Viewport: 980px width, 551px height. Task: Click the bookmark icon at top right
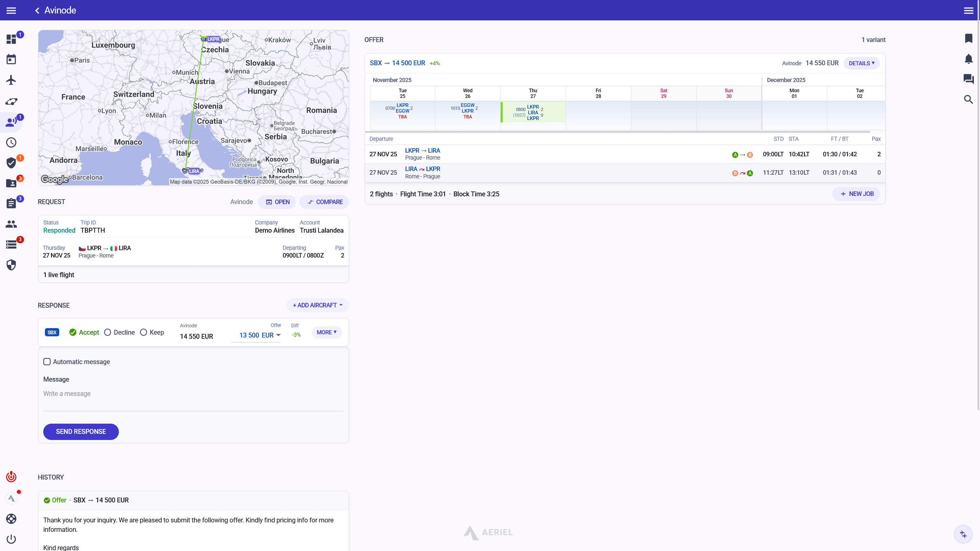coord(969,38)
